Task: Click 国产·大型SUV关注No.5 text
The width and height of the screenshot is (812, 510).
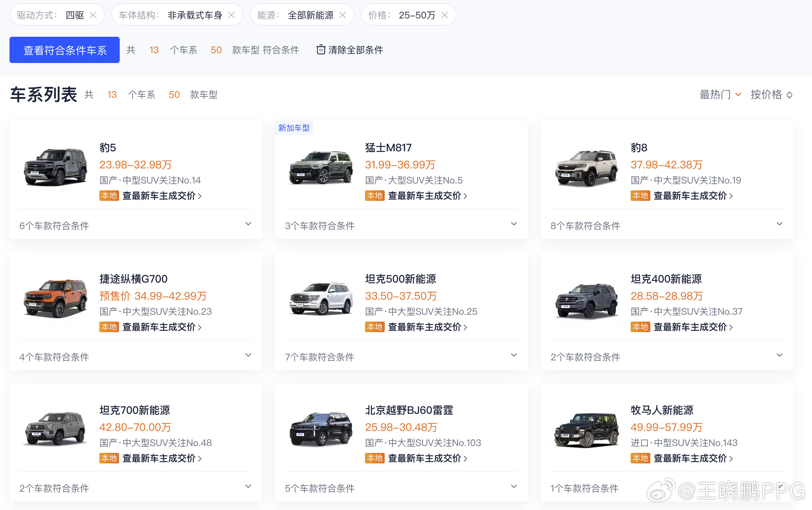Action: [414, 180]
